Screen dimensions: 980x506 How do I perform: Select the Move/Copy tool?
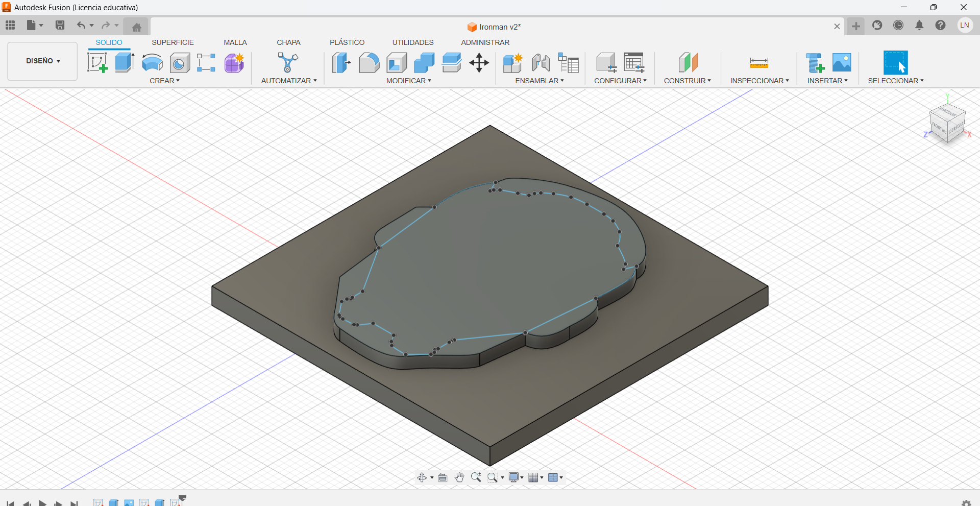pyautogui.click(x=479, y=63)
